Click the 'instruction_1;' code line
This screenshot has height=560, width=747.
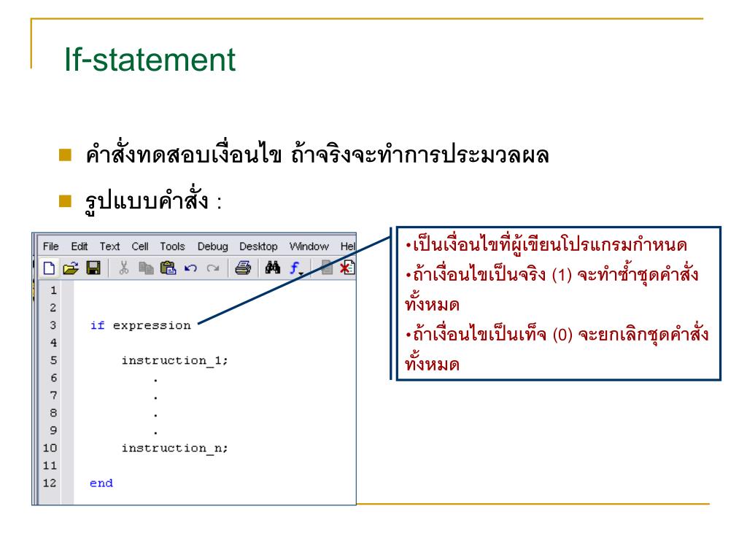(174, 360)
